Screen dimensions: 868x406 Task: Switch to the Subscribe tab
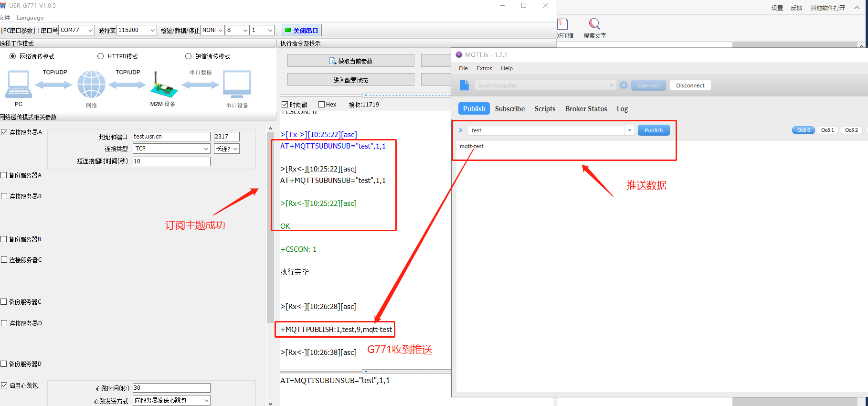pyautogui.click(x=509, y=109)
